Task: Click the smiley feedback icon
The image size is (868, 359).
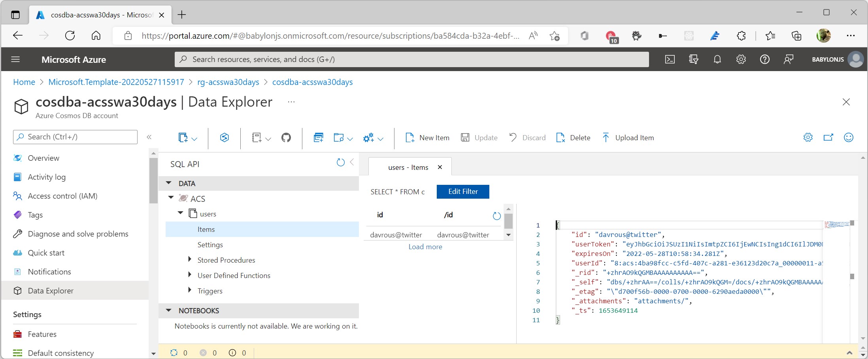Action: [849, 137]
